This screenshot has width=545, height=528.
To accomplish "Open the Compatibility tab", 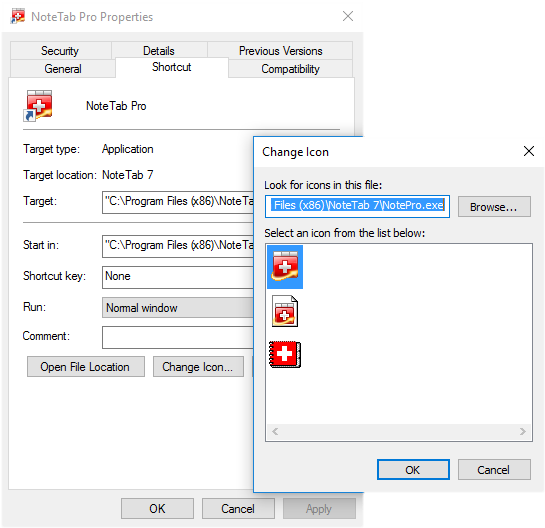I will click(290, 68).
